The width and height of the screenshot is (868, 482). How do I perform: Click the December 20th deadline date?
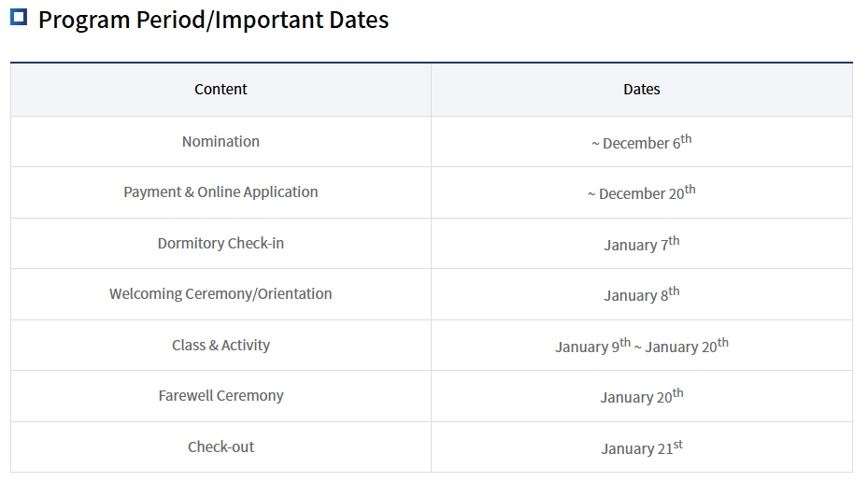642,193
